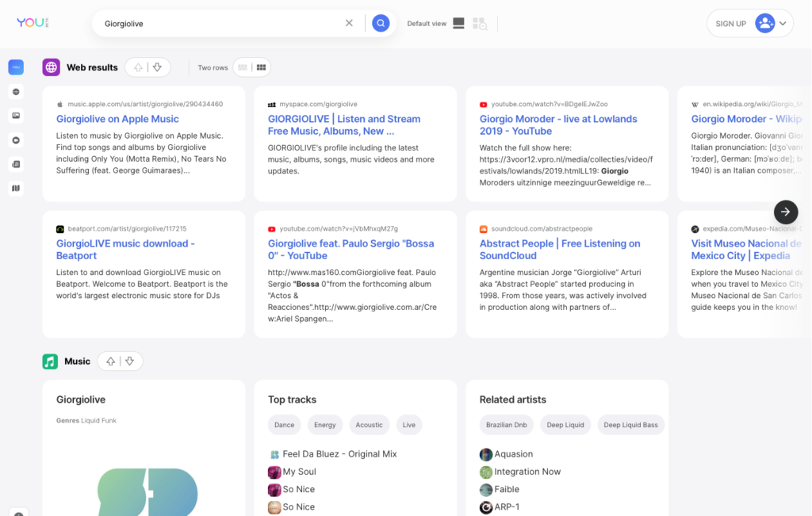Open video search in the sidebar

[x=16, y=140]
